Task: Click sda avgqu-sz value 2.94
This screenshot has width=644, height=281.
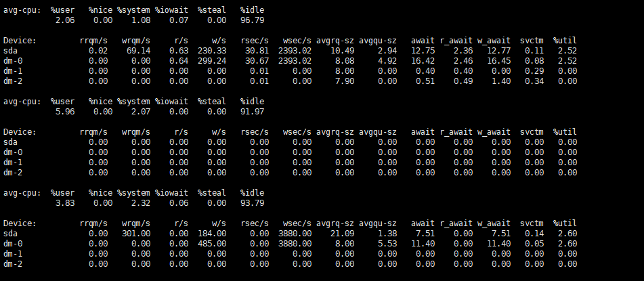Action: point(387,51)
